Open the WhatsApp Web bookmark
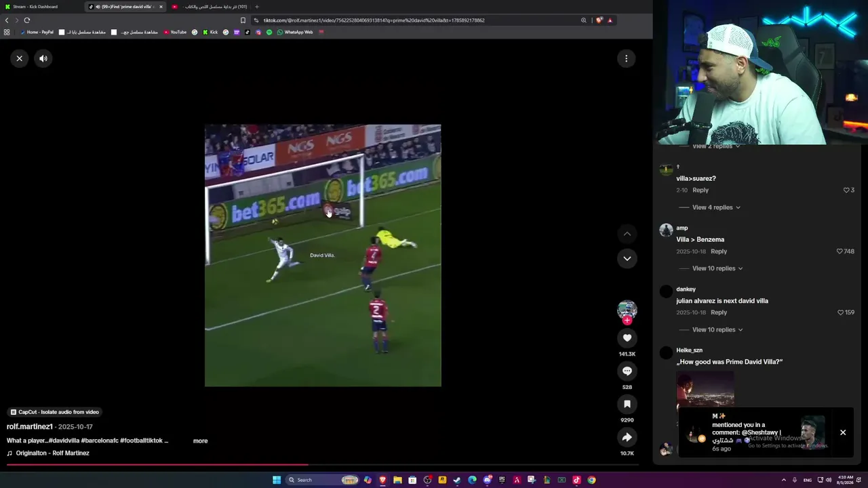The height and width of the screenshot is (488, 868). click(295, 32)
